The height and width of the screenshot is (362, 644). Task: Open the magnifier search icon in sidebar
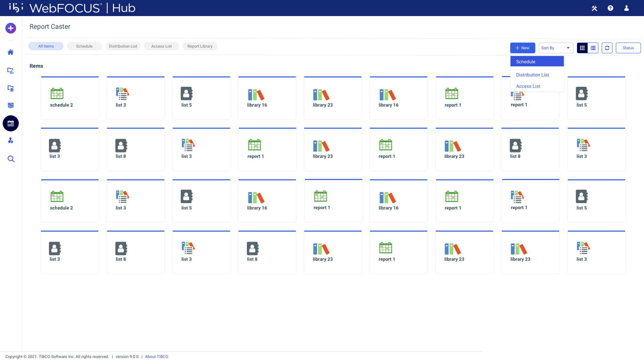(x=11, y=159)
